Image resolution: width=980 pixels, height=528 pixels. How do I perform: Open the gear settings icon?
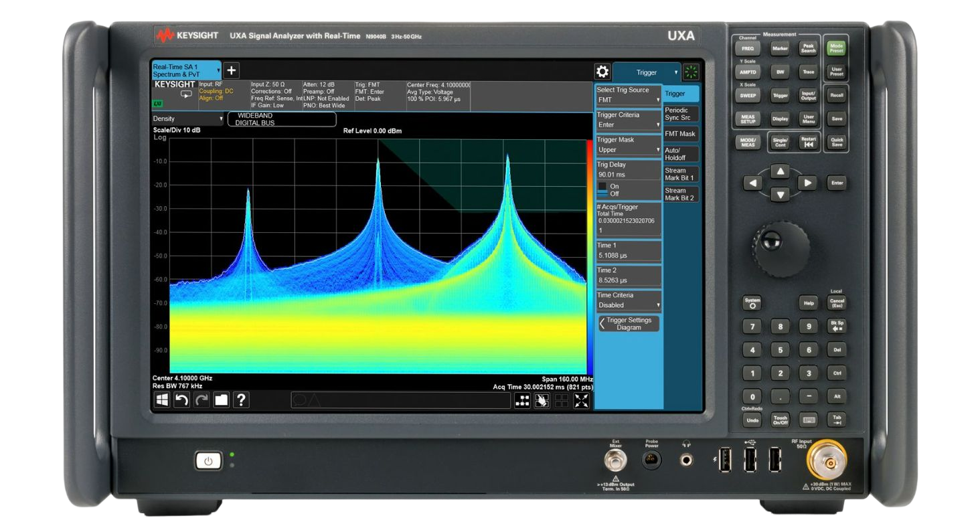[x=602, y=72]
